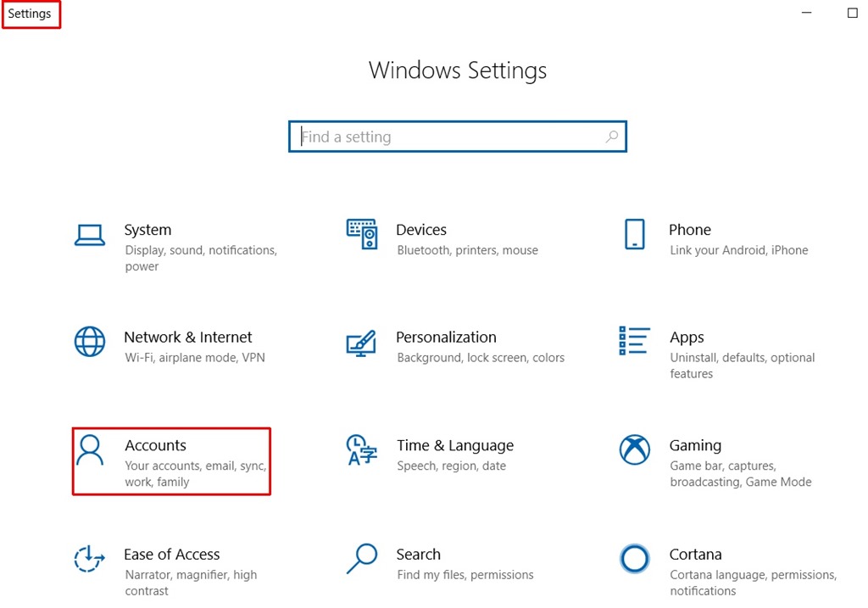Click the Apps list icon

[634, 341]
